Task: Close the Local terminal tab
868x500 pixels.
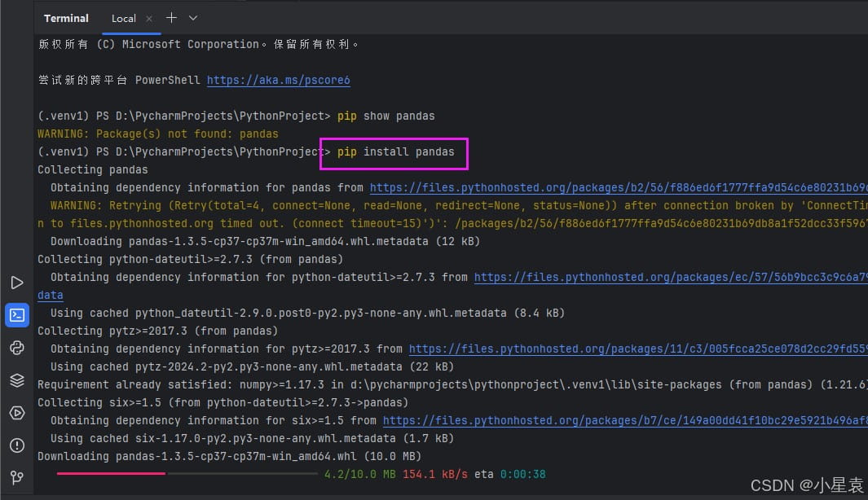Action: [x=149, y=18]
